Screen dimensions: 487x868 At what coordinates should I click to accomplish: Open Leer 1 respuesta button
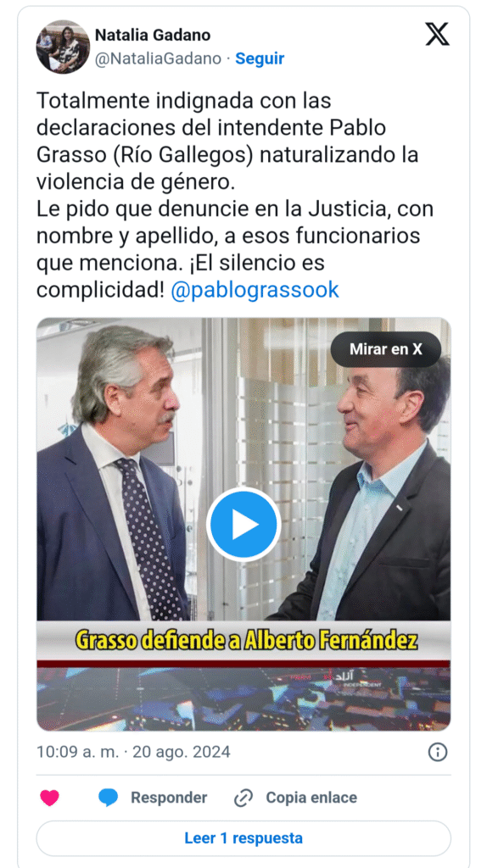tap(243, 838)
